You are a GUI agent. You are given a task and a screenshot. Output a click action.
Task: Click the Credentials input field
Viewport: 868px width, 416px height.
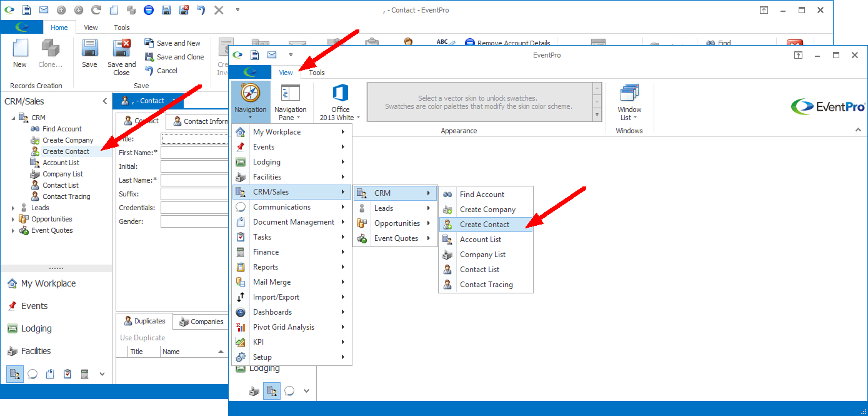pos(194,208)
